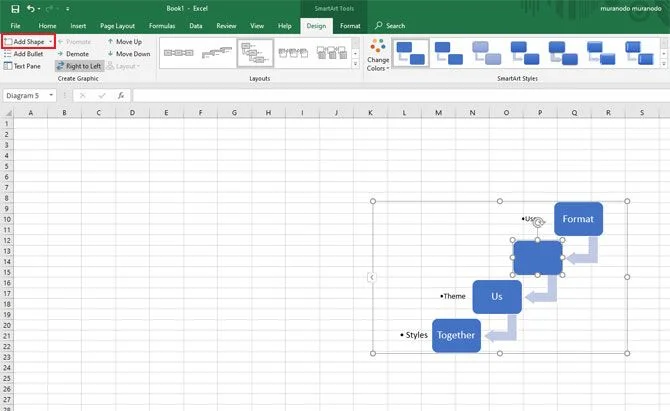Click the Together shape in diagram
The height and width of the screenshot is (411, 670).
(456, 335)
